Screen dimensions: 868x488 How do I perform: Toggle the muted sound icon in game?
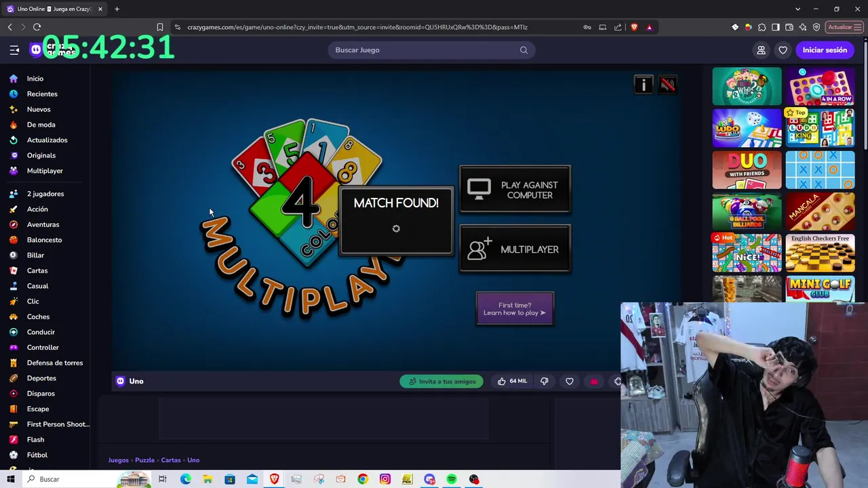(668, 85)
